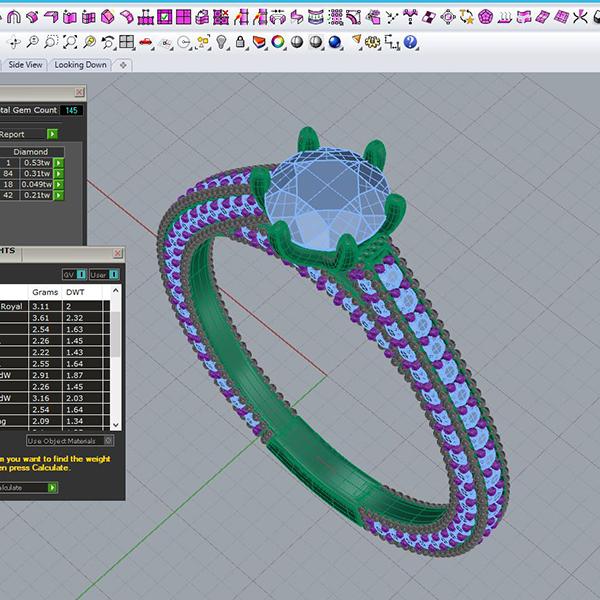The width and height of the screenshot is (600, 600).
Task: Toggle Use Object Materials option
Action: [108, 440]
